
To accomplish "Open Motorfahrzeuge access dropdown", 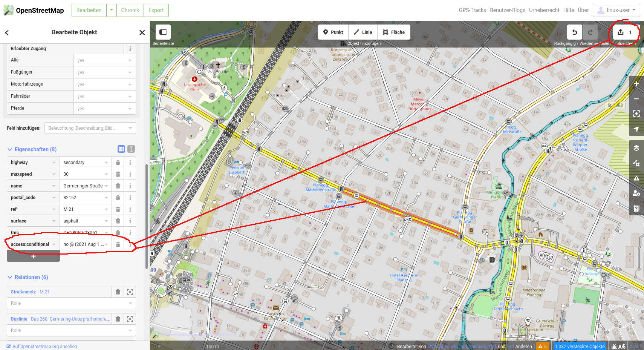I will pyautogui.click(x=105, y=84).
